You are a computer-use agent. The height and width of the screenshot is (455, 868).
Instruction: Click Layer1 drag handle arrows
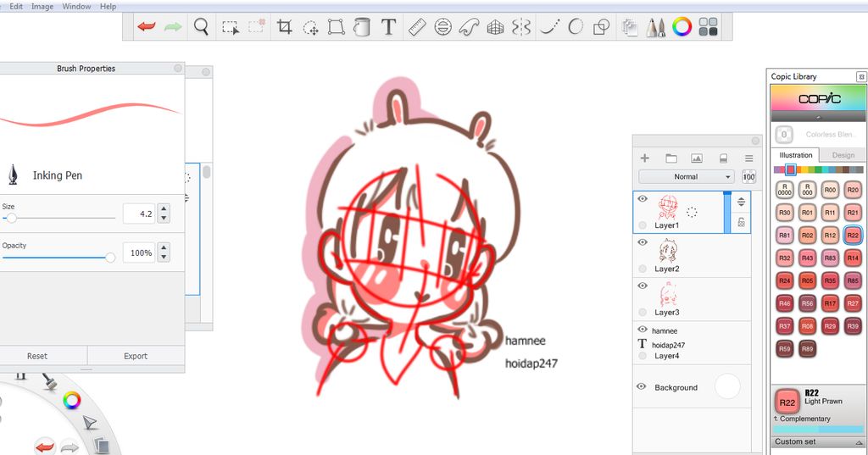pyautogui.click(x=741, y=202)
